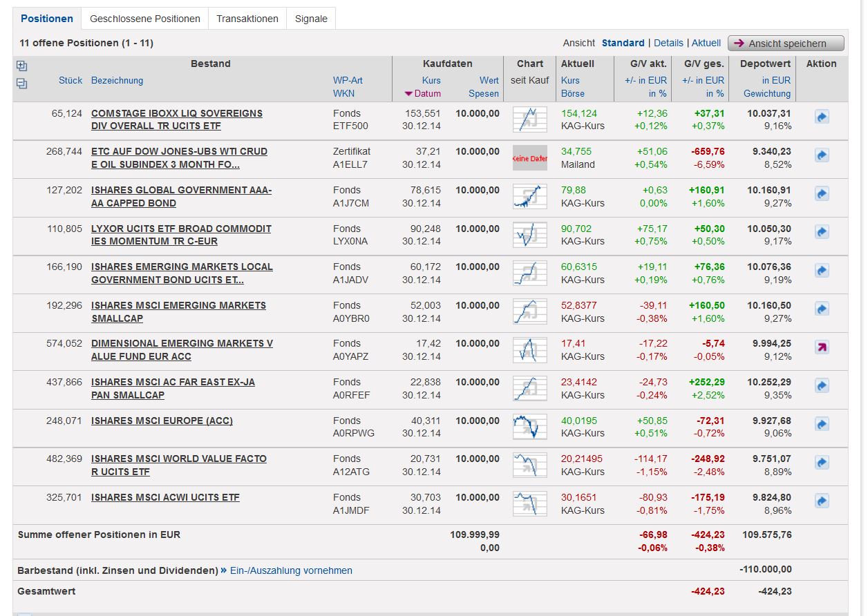Open the Transaktionen tab
The width and height of the screenshot is (868, 616).
click(247, 19)
